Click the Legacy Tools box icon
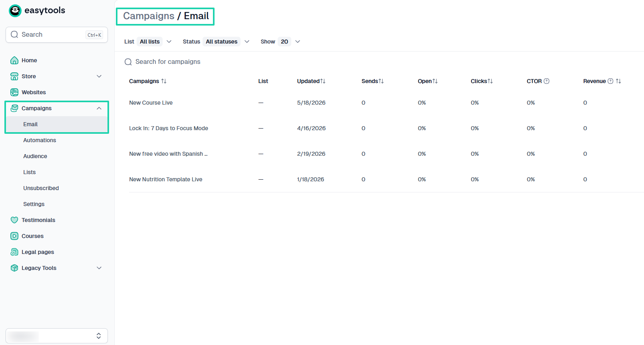 pyautogui.click(x=14, y=268)
